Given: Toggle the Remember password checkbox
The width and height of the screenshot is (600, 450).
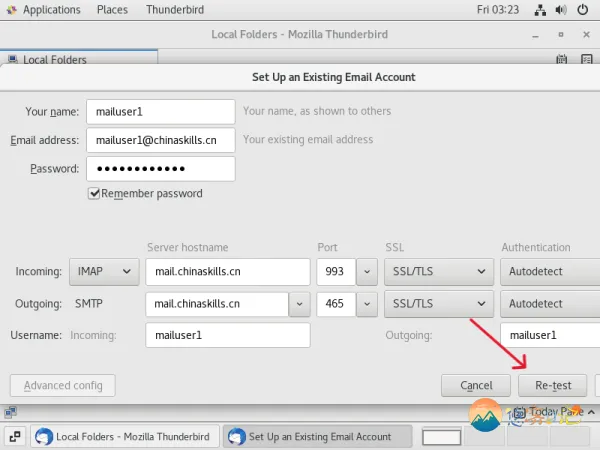Looking at the screenshot, I should pos(95,193).
